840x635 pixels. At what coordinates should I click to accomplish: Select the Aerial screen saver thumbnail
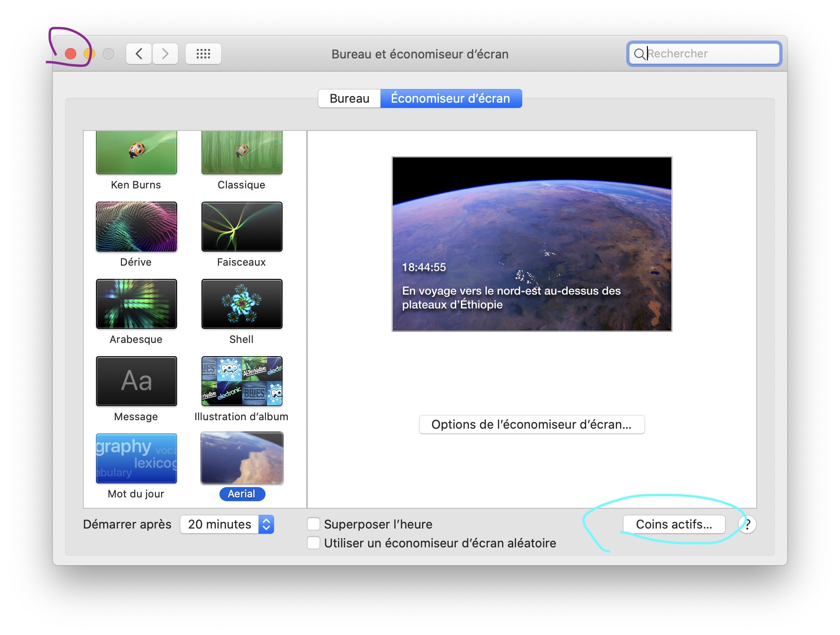click(242, 458)
